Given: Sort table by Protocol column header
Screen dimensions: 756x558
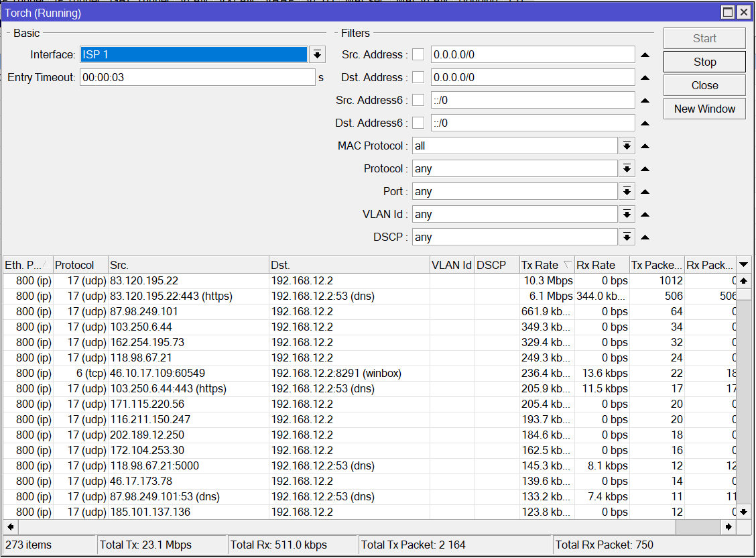Looking at the screenshot, I should click(x=79, y=265).
